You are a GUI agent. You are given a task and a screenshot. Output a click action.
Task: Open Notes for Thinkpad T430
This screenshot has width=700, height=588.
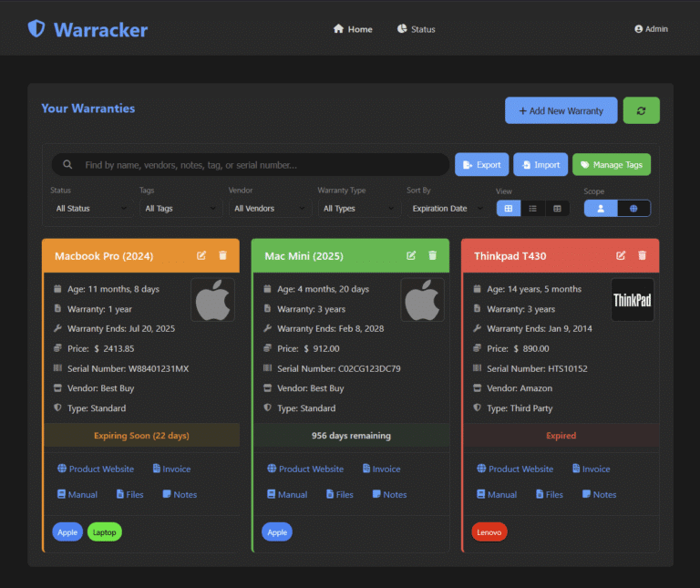pos(599,494)
